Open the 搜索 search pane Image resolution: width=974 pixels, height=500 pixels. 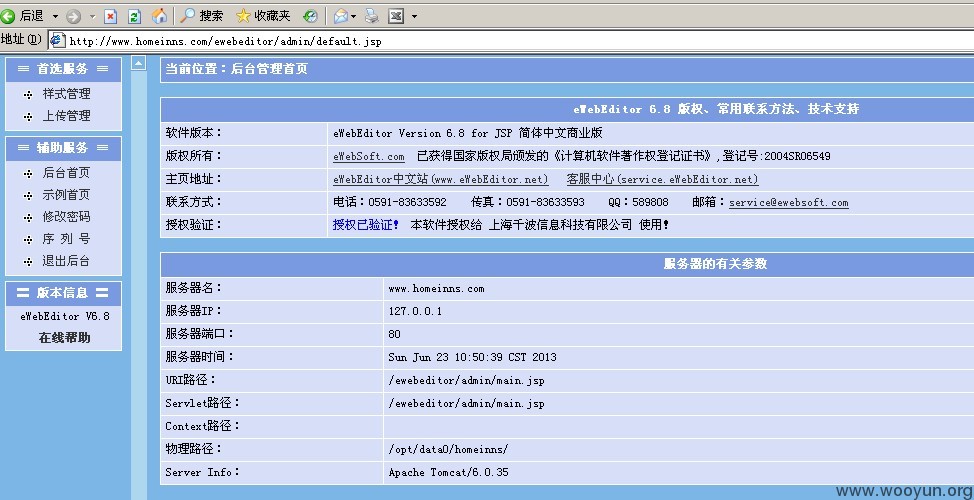[201, 16]
